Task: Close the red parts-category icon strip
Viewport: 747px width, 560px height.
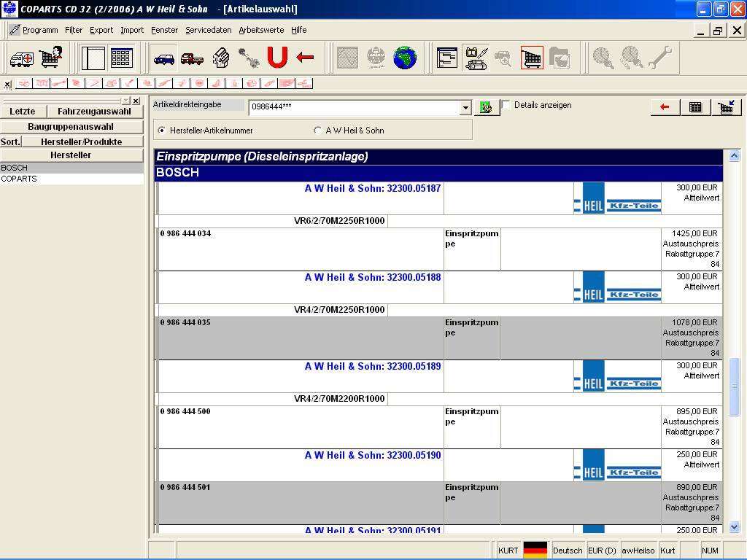Action: point(7,85)
